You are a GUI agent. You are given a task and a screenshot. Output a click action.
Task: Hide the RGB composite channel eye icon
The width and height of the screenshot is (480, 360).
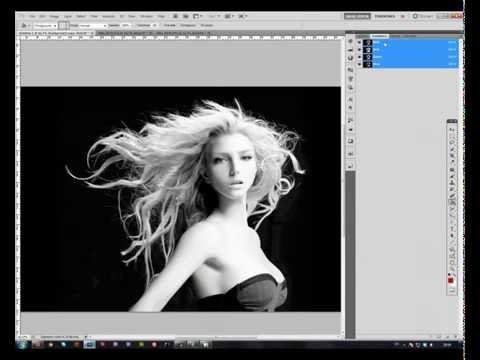point(359,42)
